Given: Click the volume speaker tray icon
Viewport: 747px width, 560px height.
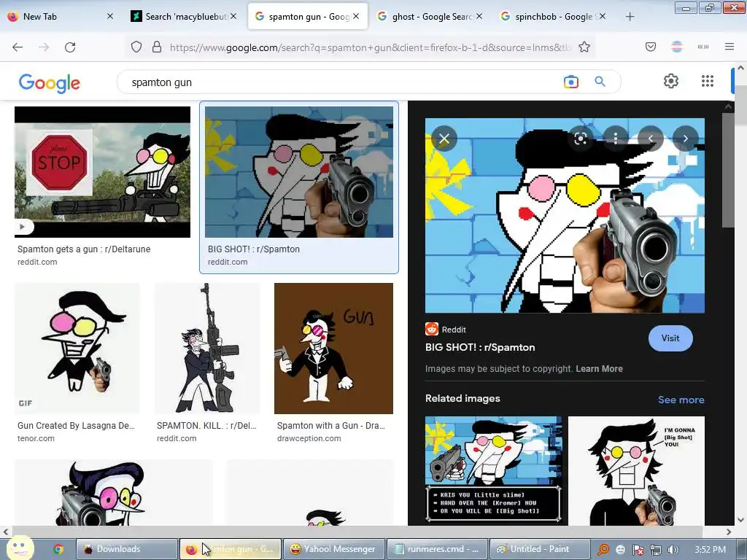Looking at the screenshot, I should pos(673,550).
